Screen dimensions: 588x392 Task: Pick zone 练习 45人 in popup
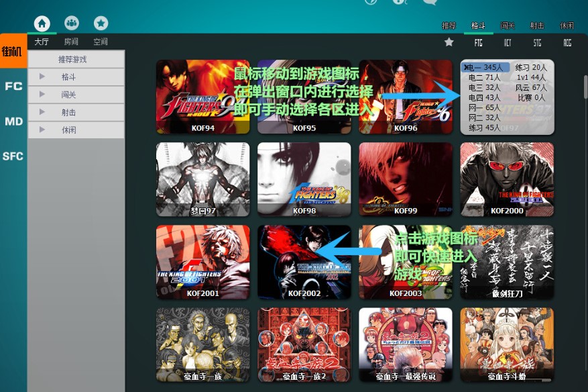(484, 128)
